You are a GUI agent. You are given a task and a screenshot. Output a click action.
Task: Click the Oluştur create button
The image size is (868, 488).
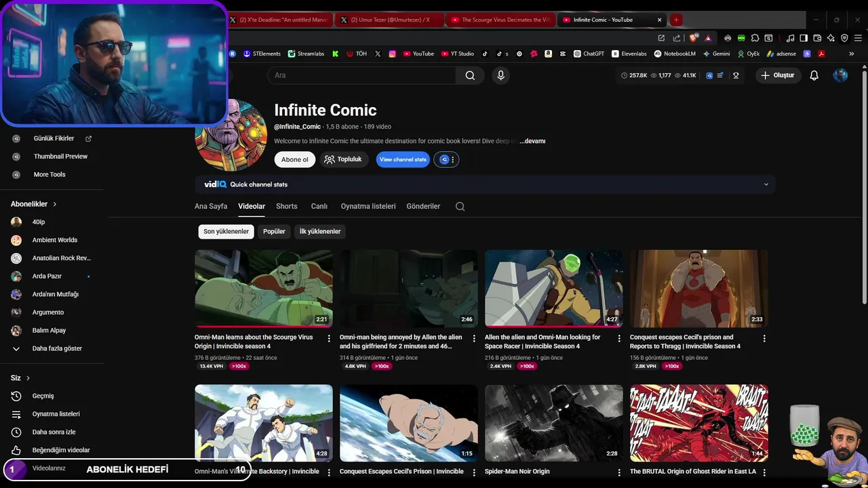778,75
